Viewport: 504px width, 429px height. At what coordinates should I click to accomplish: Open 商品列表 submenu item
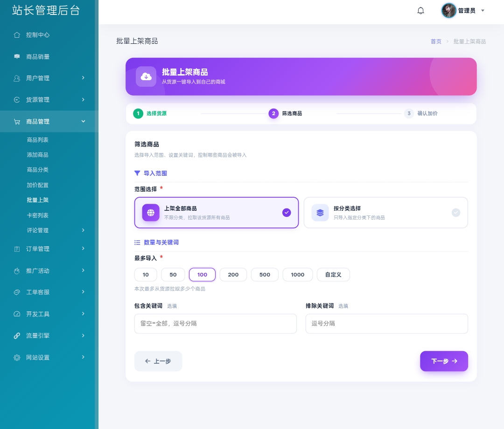tap(38, 140)
